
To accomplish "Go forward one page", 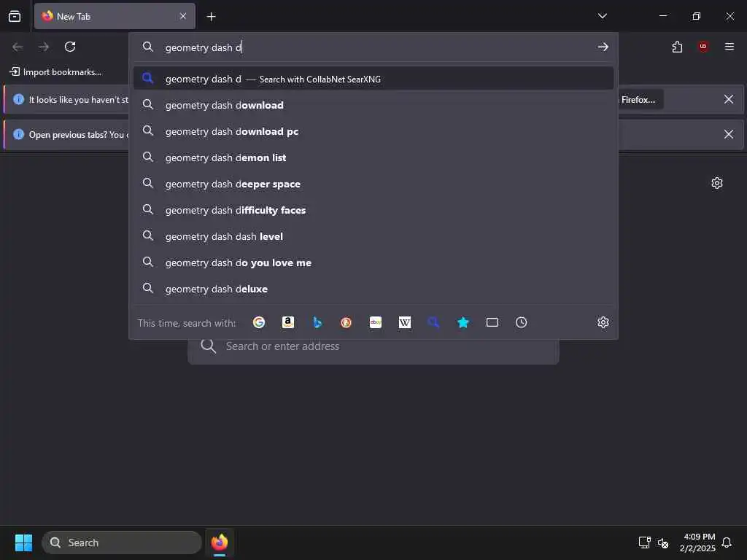I will coord(44,47).
